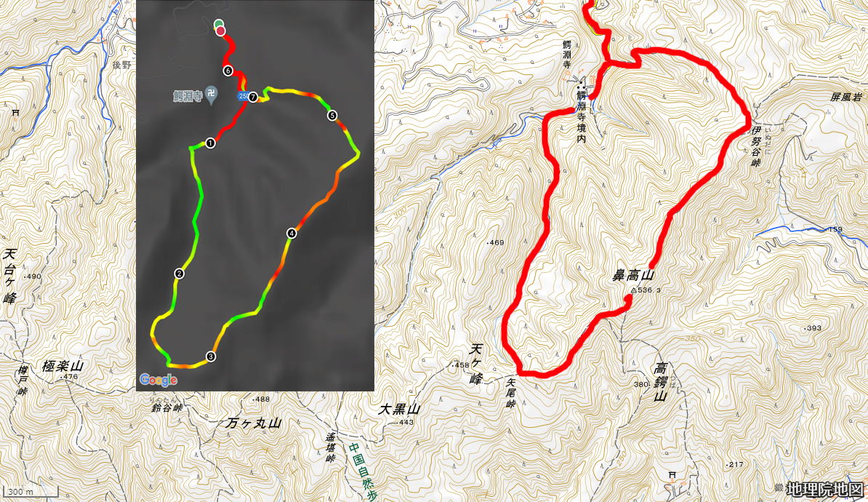Screen dimensions: 868x502
Task: Click the 矢尾峠 pass label
Action: pyautogui.click(x=511, y=393)
